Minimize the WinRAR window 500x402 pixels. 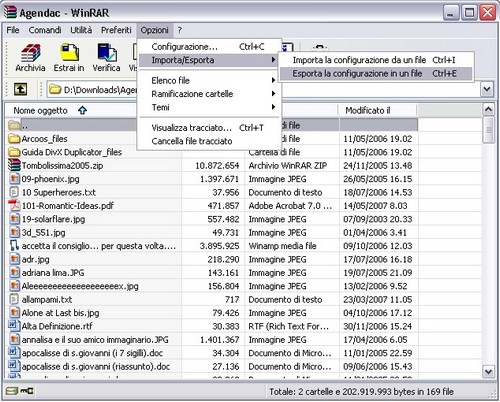point(451,13)
